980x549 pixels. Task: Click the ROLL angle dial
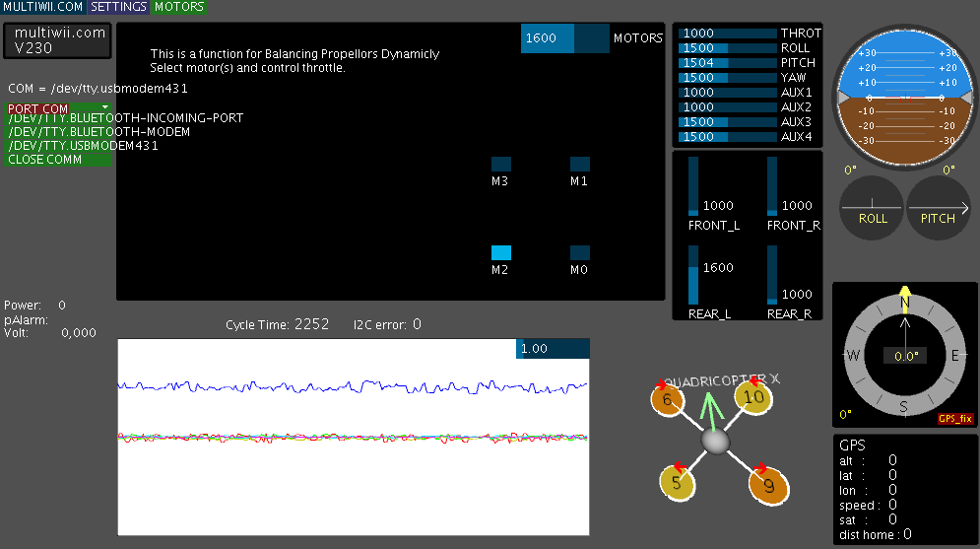click(873, 208)
